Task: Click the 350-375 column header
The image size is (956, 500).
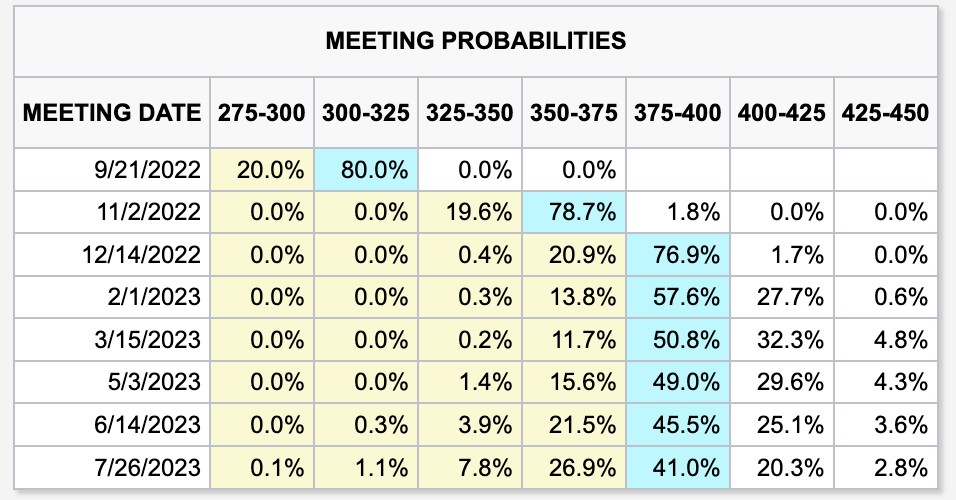Action: pyautogui.click(x=574, y=112)
